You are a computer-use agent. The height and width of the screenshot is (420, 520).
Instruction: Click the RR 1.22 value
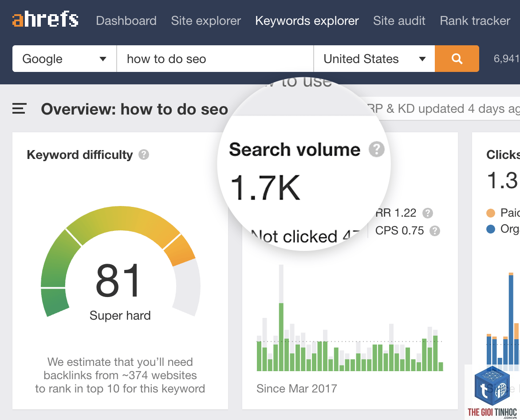pyautogui.click(x=396, y=213)
